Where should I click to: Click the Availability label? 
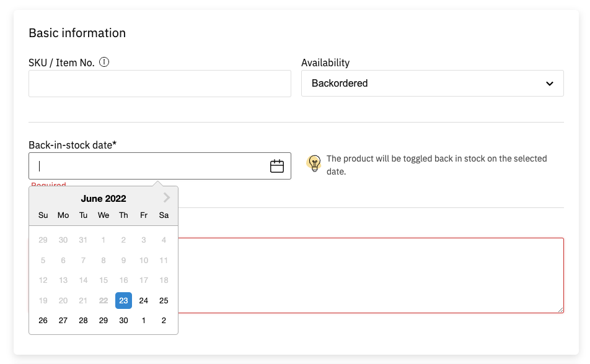[x=325, y=63]
